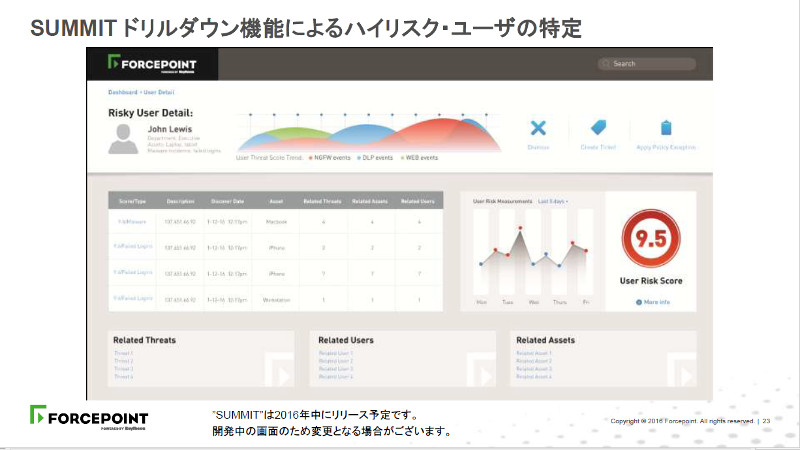The height and width of the screenshot is (450, 800).
Task: Open Related Asset 3 link
Action: [534, 368]
